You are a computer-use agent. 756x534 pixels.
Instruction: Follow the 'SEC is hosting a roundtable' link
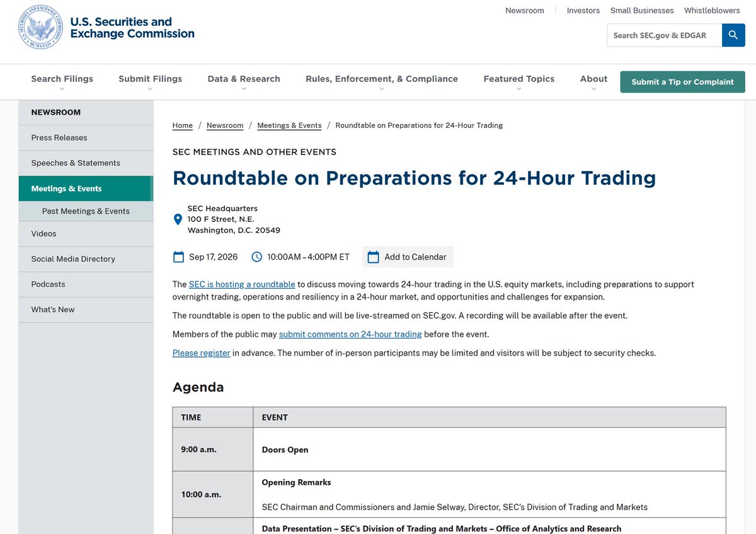242,284
